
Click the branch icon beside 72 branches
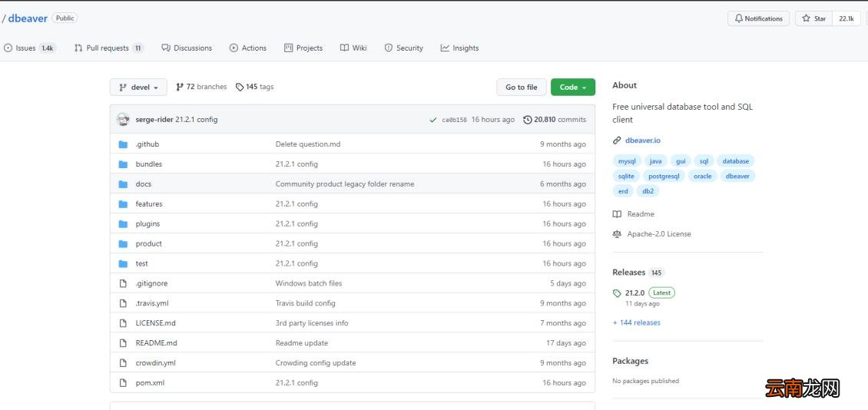point(180,87)
